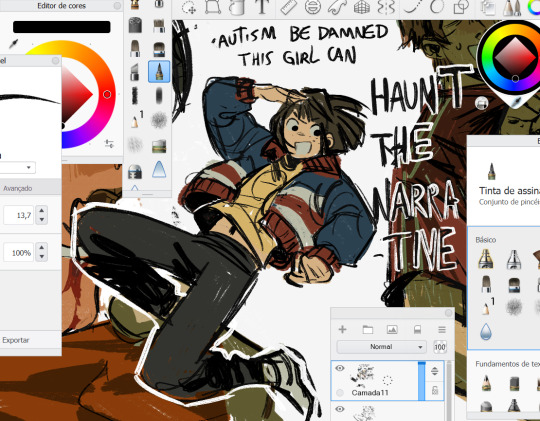Enable the ellipse guide tool

[x=313, y=7]
